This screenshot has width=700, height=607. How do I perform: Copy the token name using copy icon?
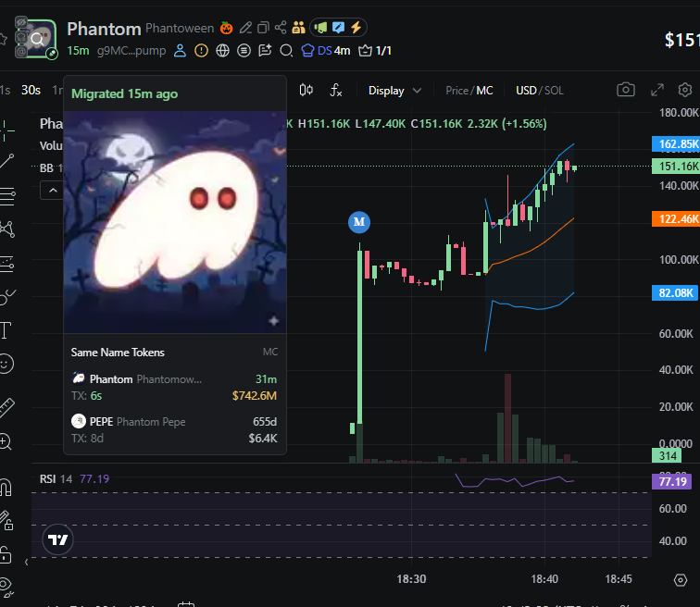click(x=263, y=28)
